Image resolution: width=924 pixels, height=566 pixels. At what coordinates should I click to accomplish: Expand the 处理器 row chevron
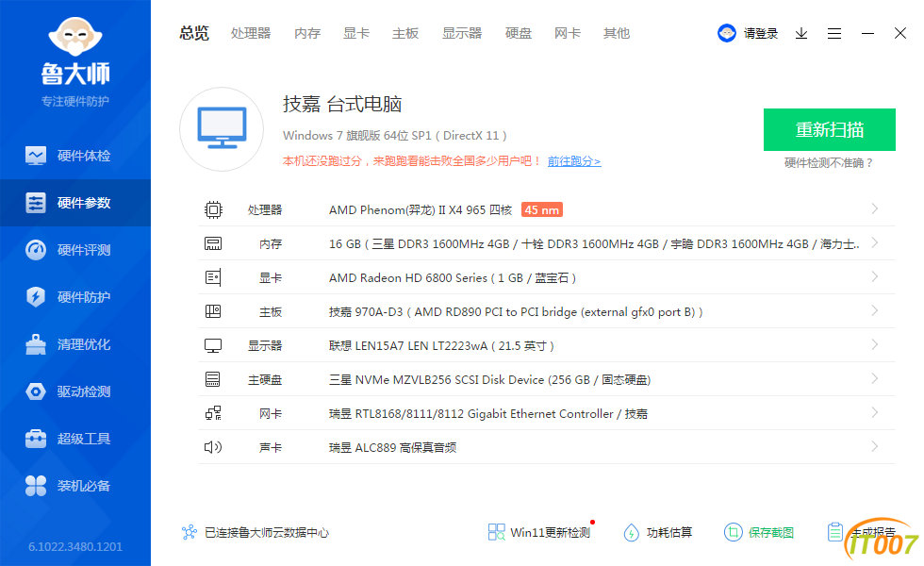875,208
